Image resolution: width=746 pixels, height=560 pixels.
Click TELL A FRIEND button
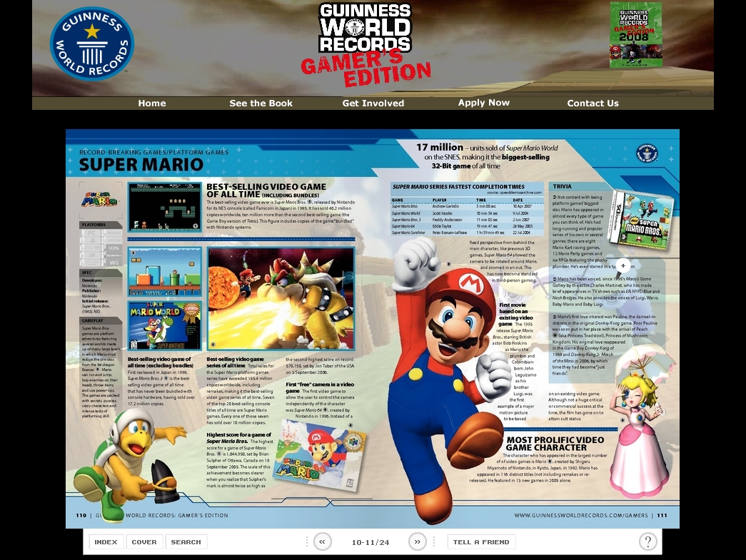(481, 542)
